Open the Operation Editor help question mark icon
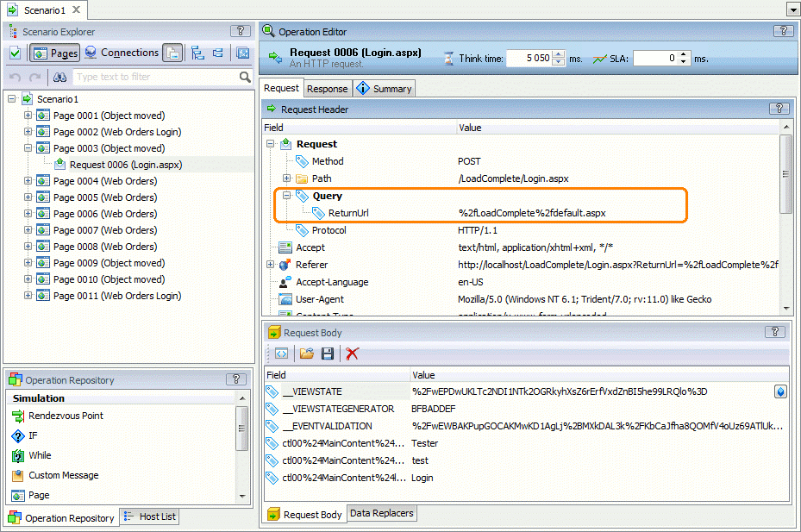Viewport: 801px width, 532px height. coord(783,30)
